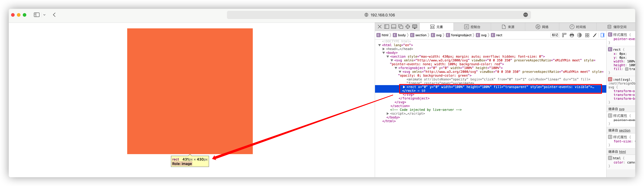Close the Web Inspector with X icon
This screenshot has height=186, width=644.
coord(380,27)
